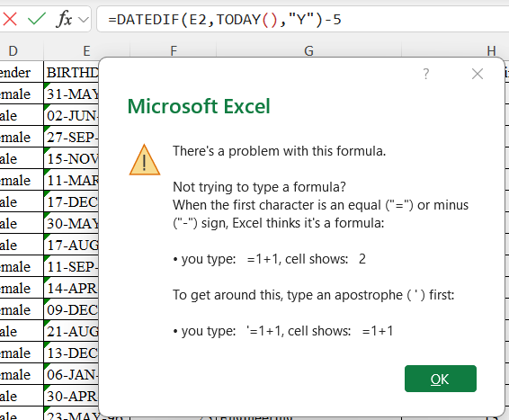Select column F header
509x420 pixels.
pyautogui.click(x=174, y=51)
